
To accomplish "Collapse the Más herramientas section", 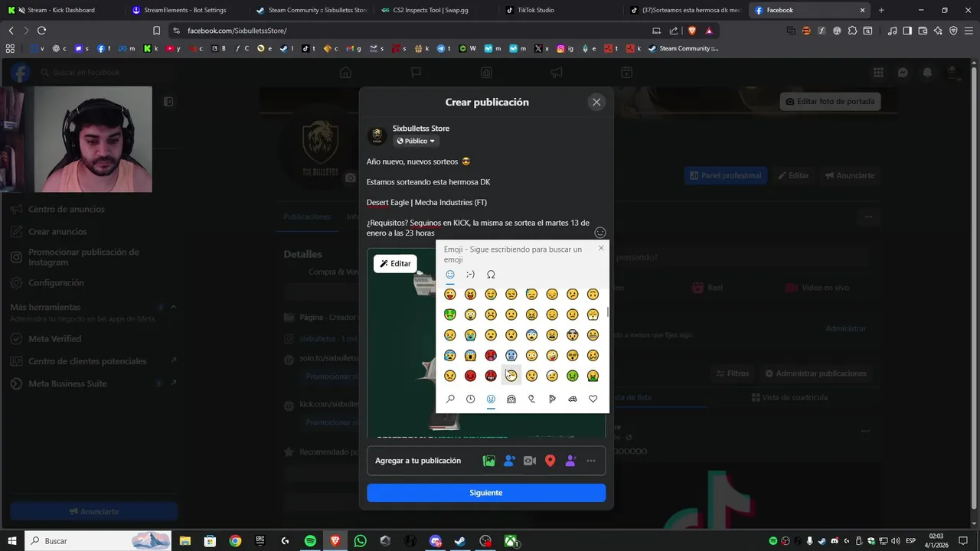I will (x=173, y=307).
